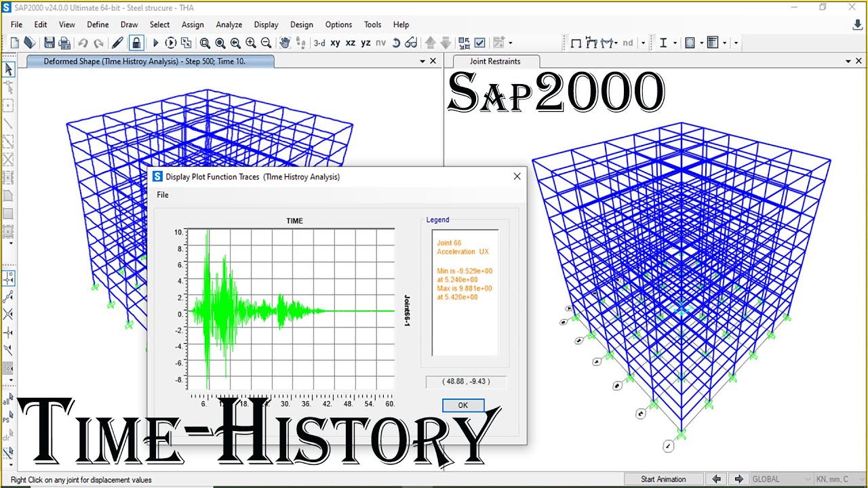868x488 pixels.
Task: Open the Analyze menu
Action: pyautogui.click(x=229, y=24)
